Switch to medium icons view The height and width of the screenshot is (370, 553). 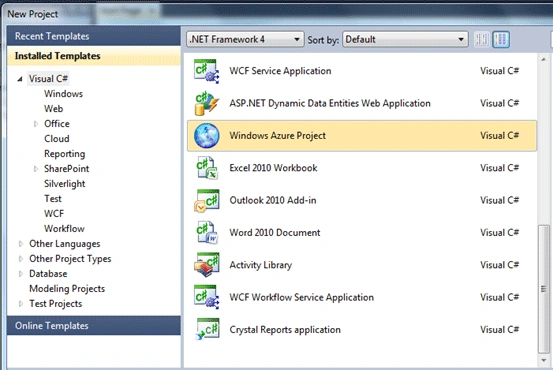501,40
